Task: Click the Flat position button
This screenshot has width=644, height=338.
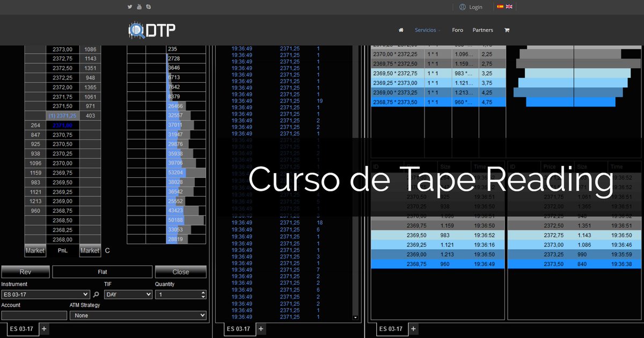Action: pos(102,272)
